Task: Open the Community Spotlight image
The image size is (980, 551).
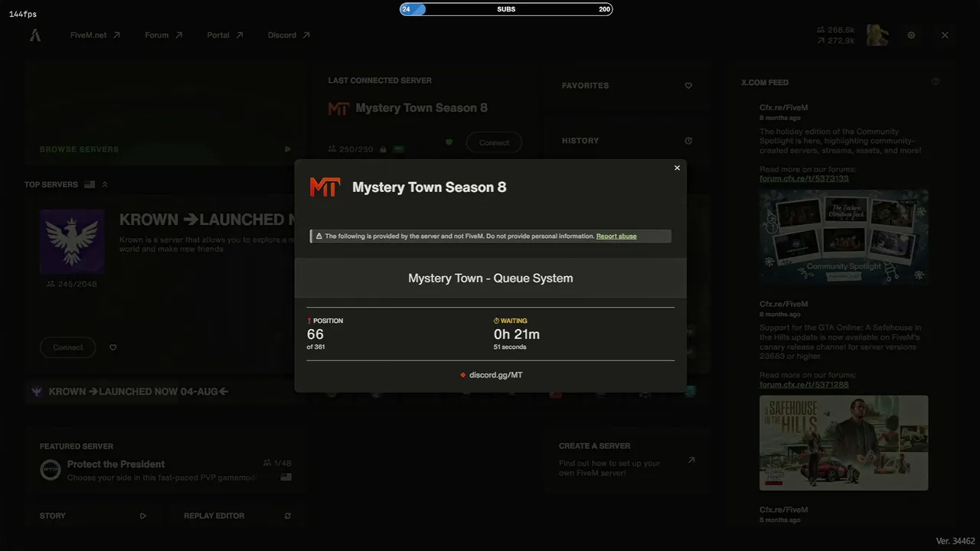Action: point(844,237)
